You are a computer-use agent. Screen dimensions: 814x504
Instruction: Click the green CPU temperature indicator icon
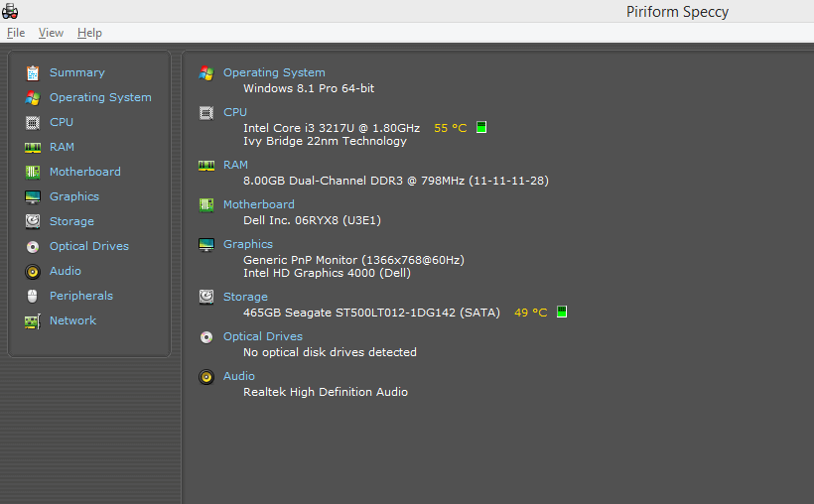[481, 127]
